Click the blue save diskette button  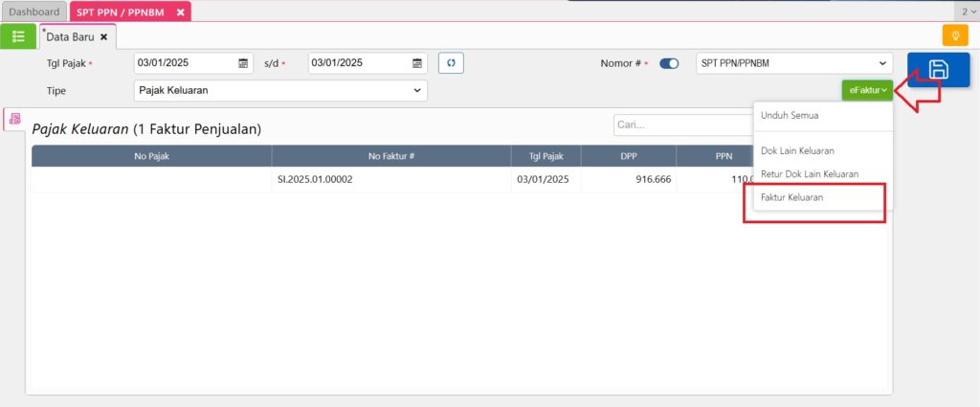click(938, 70)
